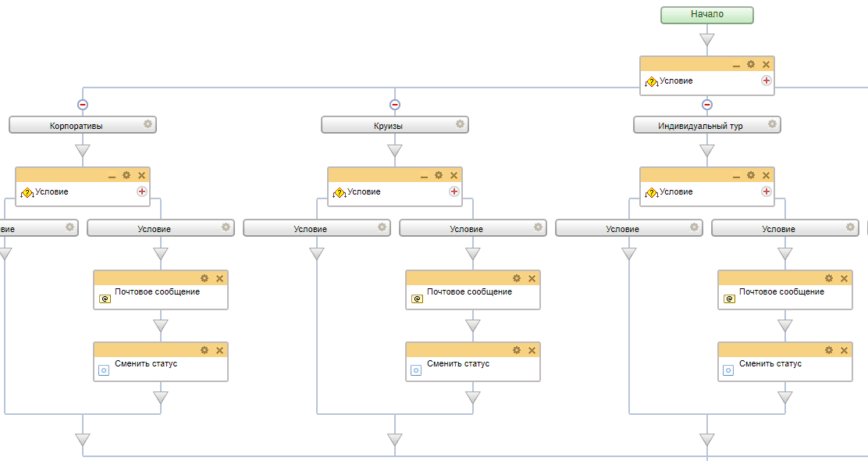Open gear of Сменить статус in Круизы branch
This screenshot has height=461, width=868.
pyautogui.click(x=517, y=350)
